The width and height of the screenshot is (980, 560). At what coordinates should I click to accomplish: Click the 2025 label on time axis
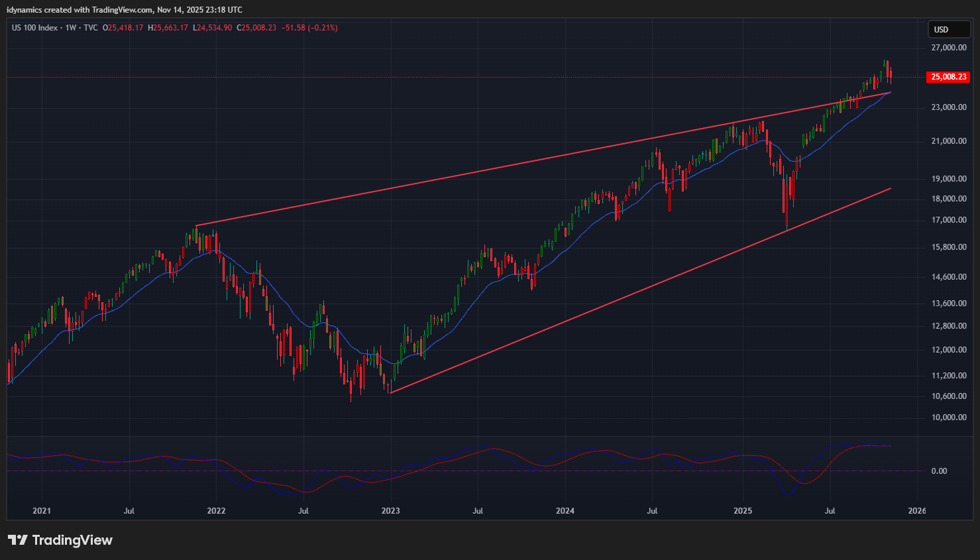[743, 511]
